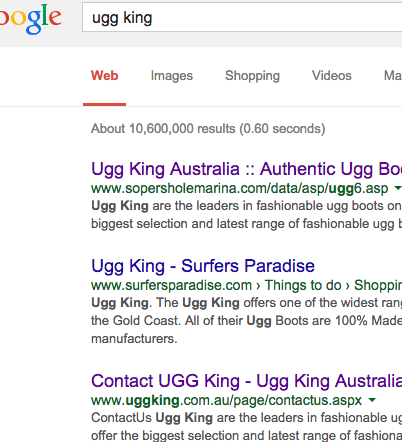Click 'About 10,600,000 results' stats text
The height and width of the screenshot is (442, 402).
point(208,129)
